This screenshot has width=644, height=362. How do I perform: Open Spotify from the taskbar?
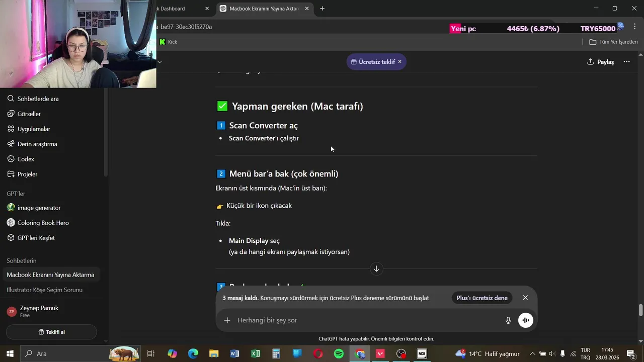tap(339, 354)
